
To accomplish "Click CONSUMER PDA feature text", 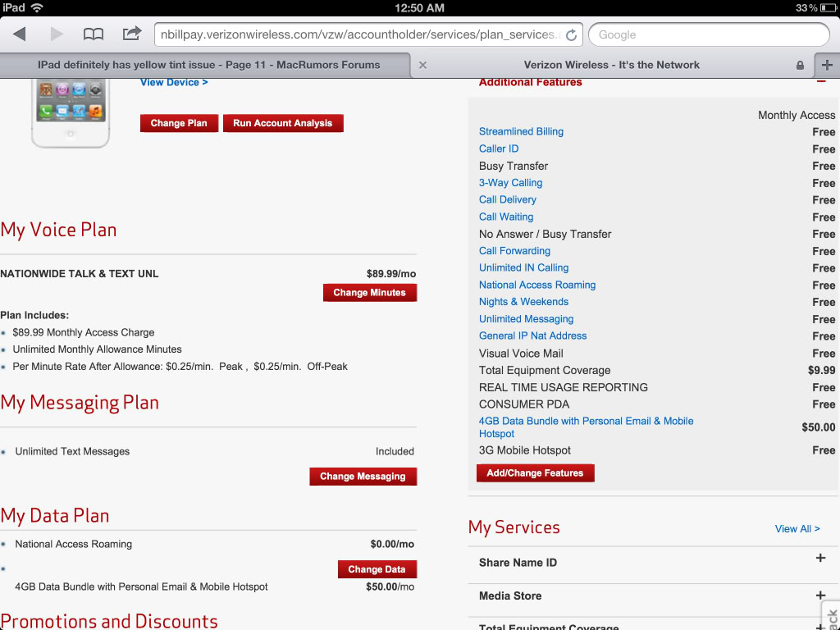I will click(524, 404).
